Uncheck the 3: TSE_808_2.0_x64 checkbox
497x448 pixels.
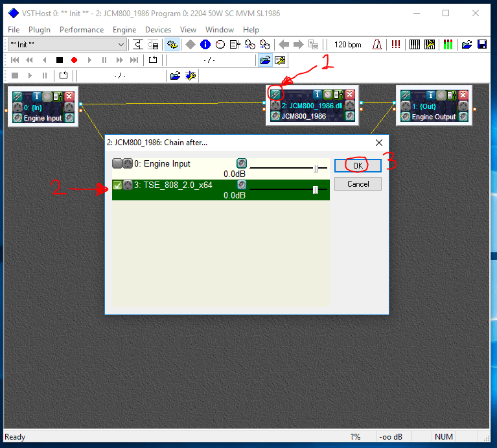(x=117, y=185)
